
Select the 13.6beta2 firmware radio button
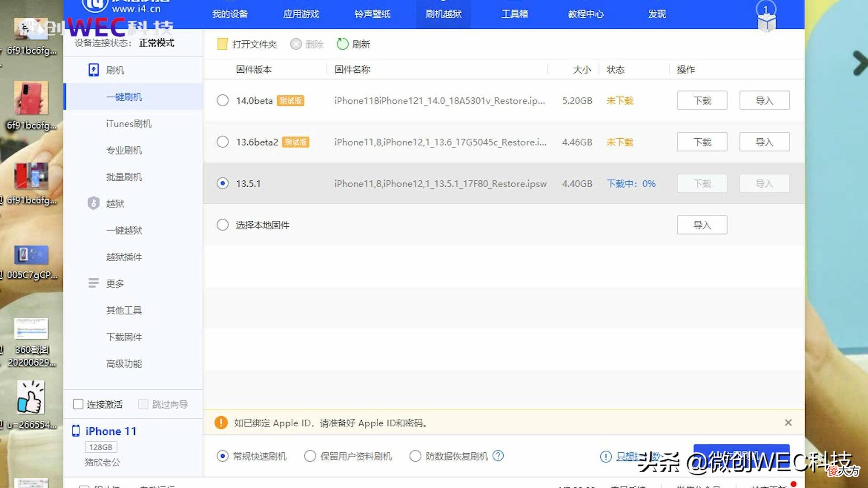coord(222,142)
